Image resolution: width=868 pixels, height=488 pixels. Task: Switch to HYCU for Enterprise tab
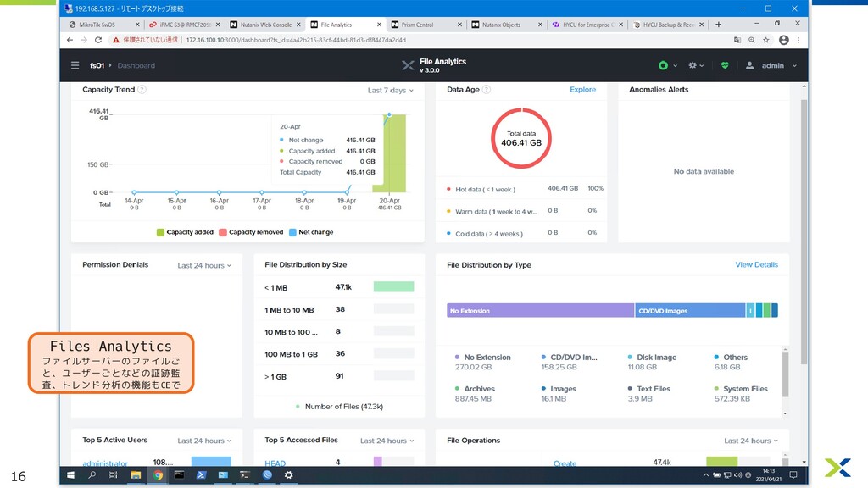coord(586,25)
